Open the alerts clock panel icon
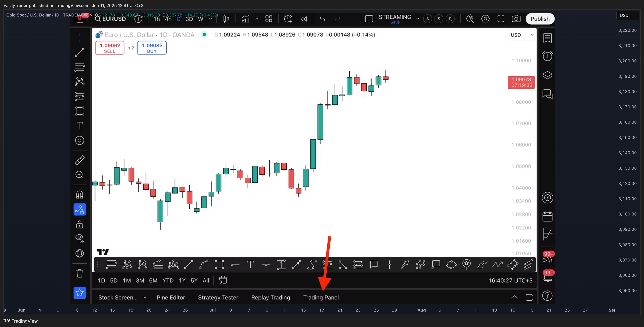Image resolution: width=644 pixels, height=327 pixels. (547, 56)
